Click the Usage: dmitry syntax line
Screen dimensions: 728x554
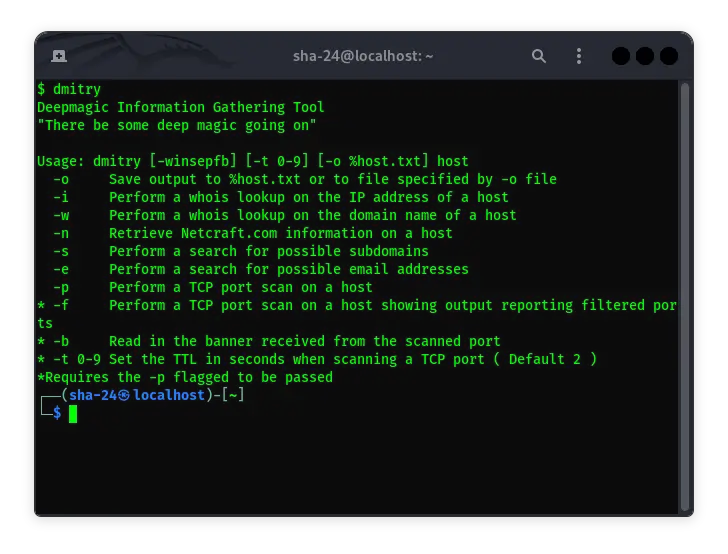[x=252, y=161]
